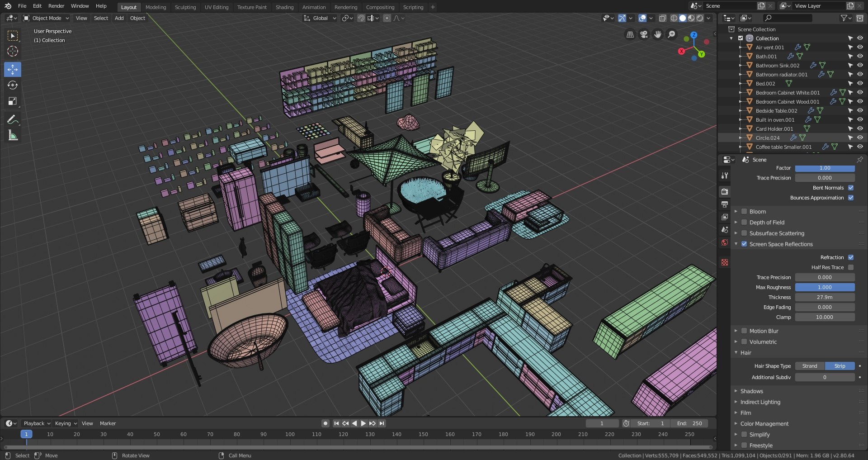
Task: Hide Bed.002 using its eye icon
Action: (860, 84)
